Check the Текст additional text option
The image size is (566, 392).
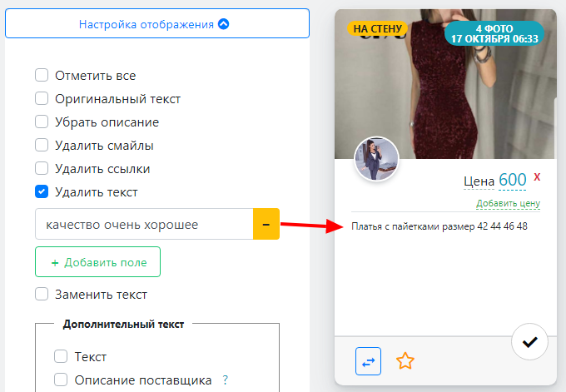[x=61, y=357]
